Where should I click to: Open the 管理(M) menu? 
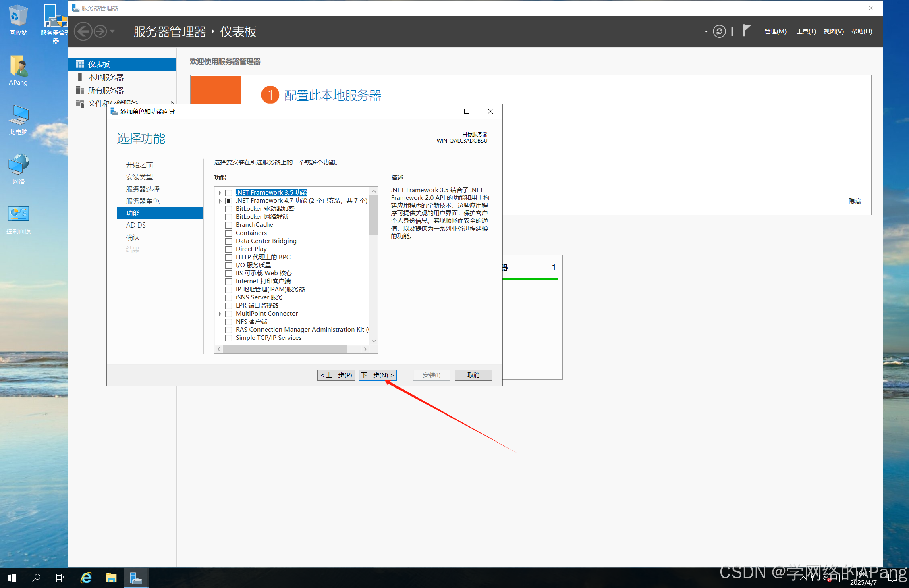pos(775,31)
